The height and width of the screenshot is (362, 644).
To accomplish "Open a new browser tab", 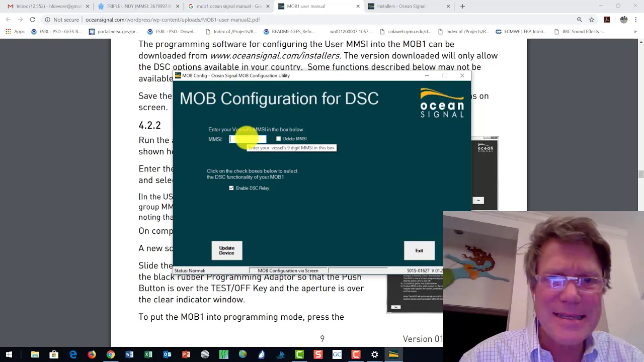I will 462,6.
